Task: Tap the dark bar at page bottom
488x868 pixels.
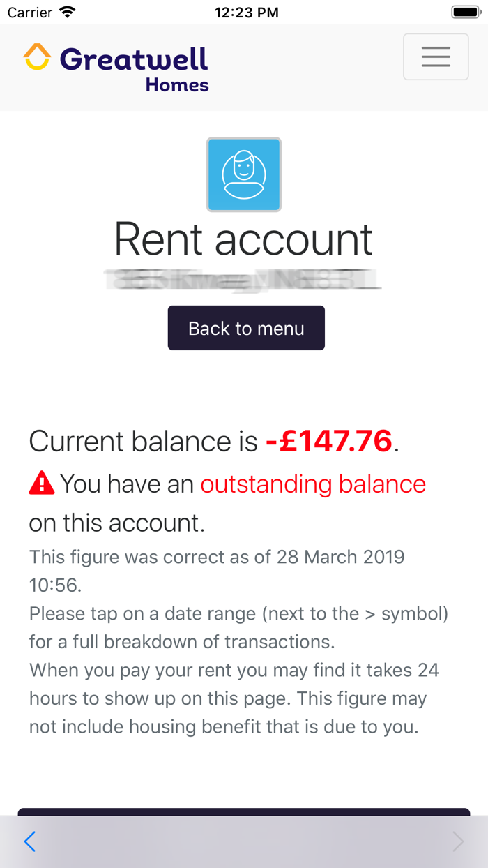Action: click(244, 811)
